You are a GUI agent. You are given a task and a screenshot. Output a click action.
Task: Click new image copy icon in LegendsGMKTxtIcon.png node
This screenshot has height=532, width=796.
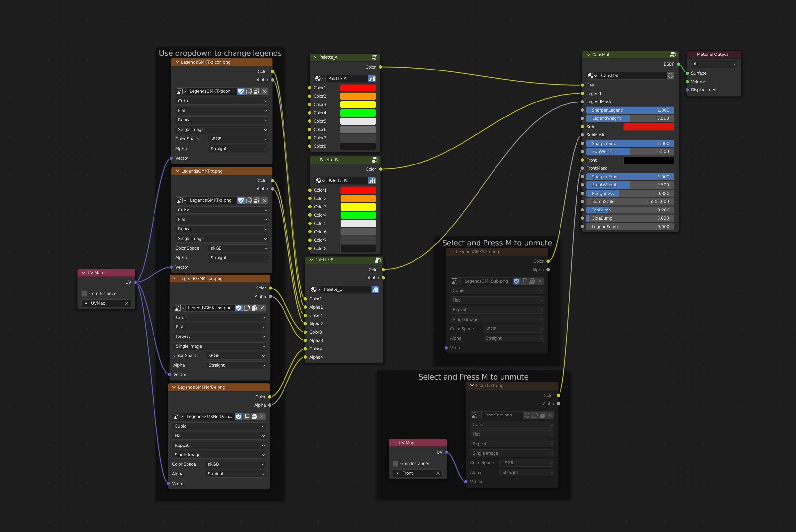coord(249,91)
